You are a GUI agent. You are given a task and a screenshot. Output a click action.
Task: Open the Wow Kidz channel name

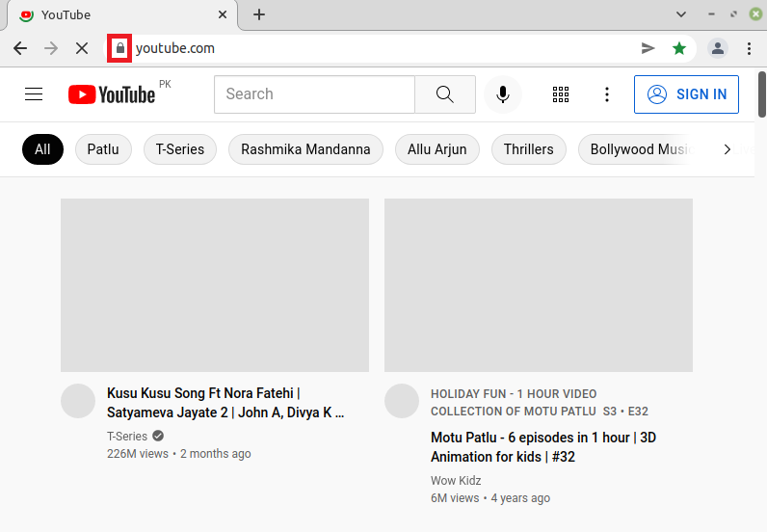[456, 481]
